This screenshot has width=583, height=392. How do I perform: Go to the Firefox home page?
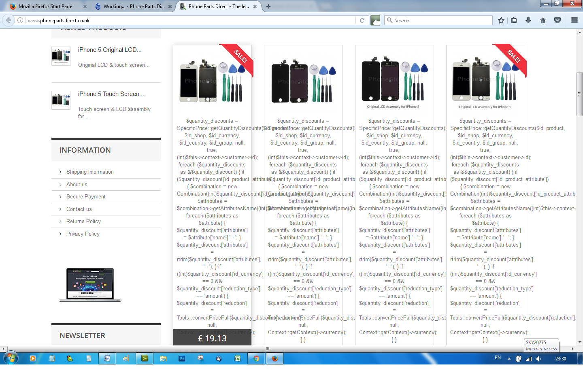(x=543, y=20)
